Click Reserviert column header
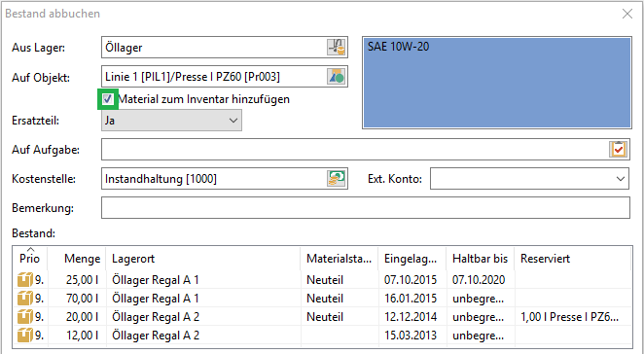The width and height of the screenshot is (644, 354). tap(573, 259)
